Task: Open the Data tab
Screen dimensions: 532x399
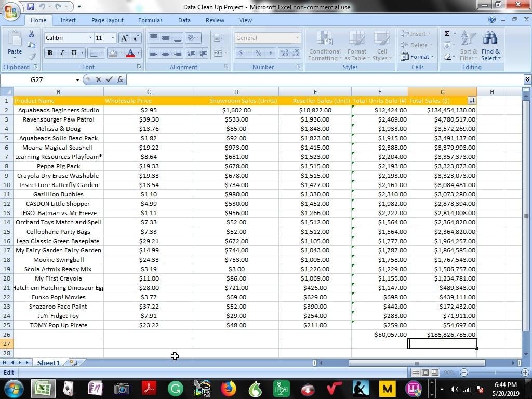Action: 184,20
